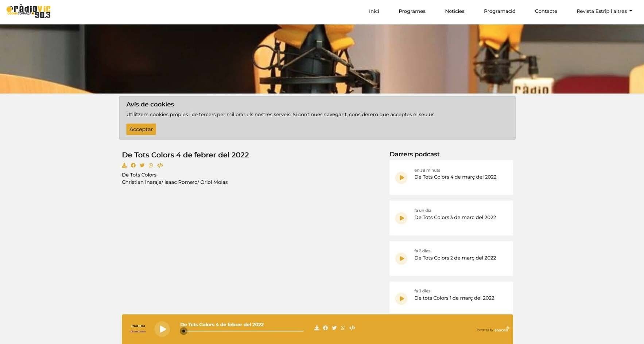
Task: Share episode on Twitter under title
Action: pyautogui.click(x=142, y=165)
